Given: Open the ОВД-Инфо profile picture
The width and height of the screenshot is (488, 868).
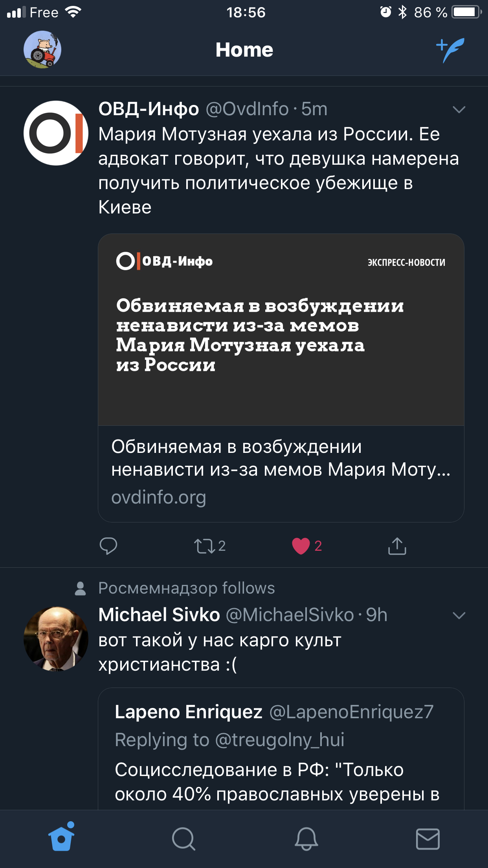Looking at the screenshot, I should pos(56,133).
